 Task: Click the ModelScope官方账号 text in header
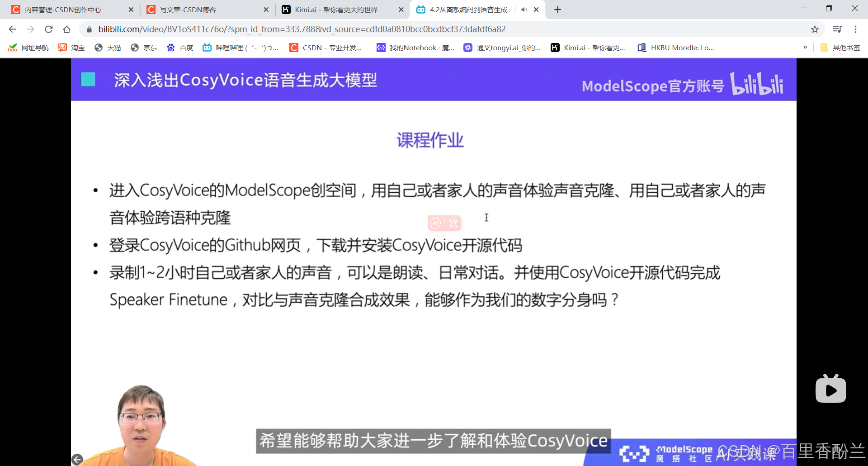pos(653,86)
